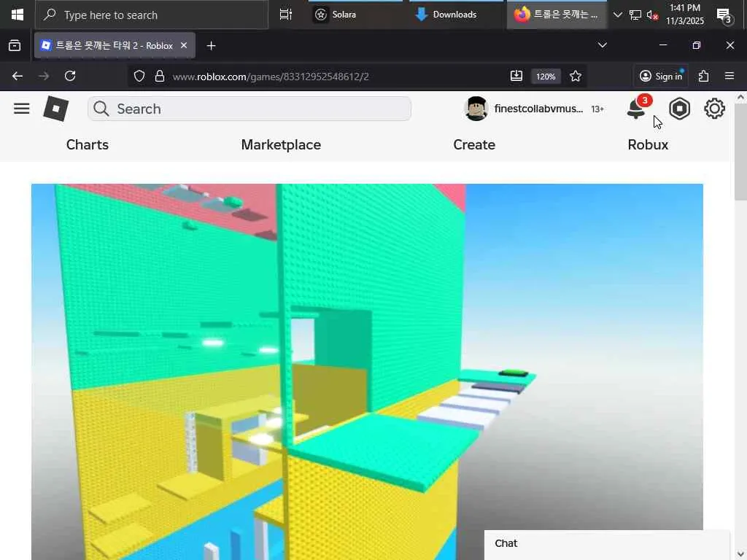The width and height of the screenshot is (747, 560).
Task: Open the Firefox View tab icon
Action: [x=15, y=46]
